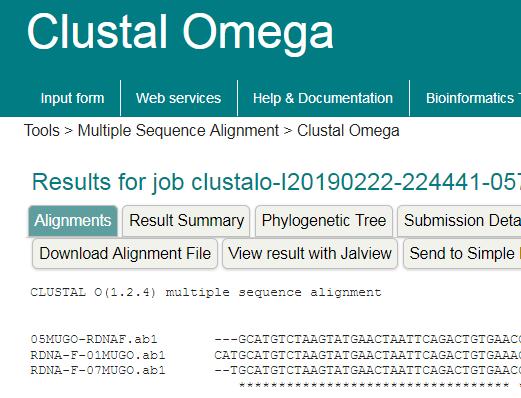The width and height of the screenshot is (521, 398).
Task: Click the Clustal Omega breadcrumb link
Action: pos(348,130)
